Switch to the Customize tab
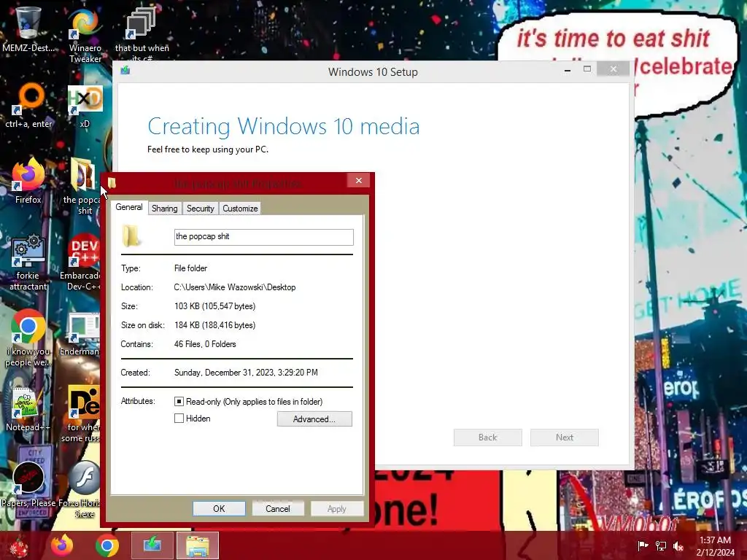The height and width of the screenshot is (560, 747). coord(240,208)
